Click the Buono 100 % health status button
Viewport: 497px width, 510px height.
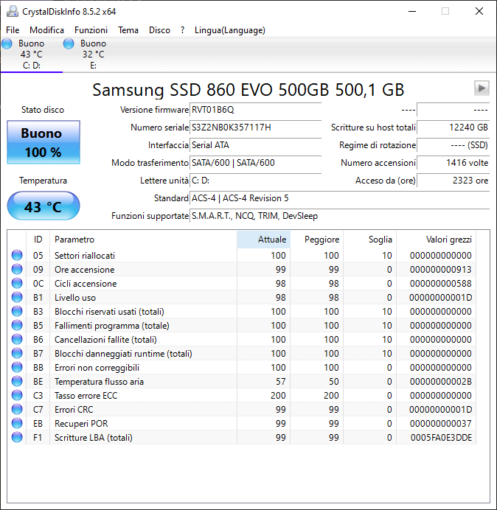(43, 142)
